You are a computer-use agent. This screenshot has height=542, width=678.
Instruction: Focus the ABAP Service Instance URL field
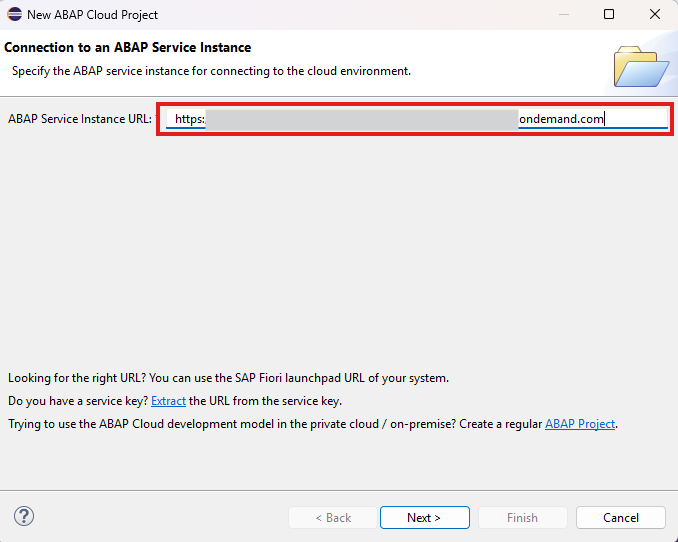[x=416, y=119]
